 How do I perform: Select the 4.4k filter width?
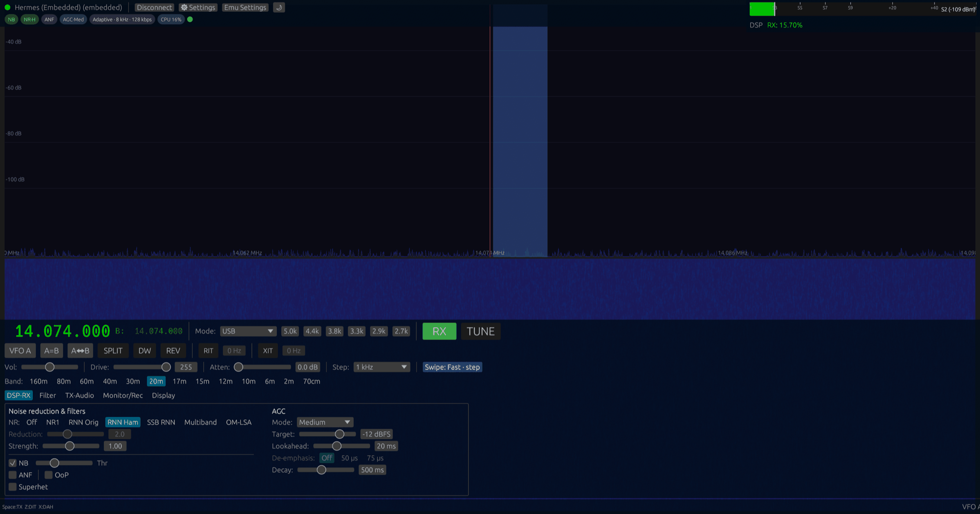[x=312, y=331]
